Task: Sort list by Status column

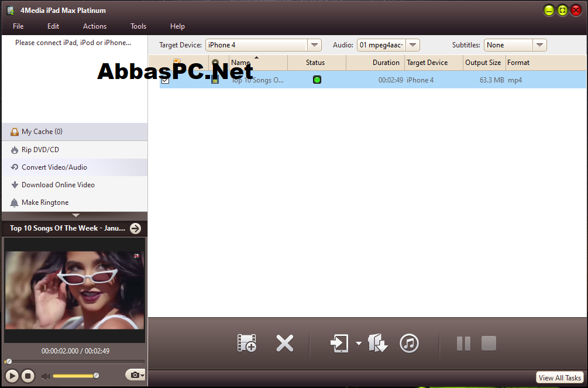Action: click(317, 63)
